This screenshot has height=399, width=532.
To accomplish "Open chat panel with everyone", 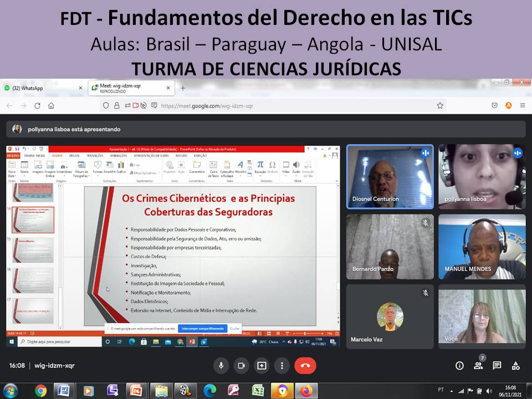I will pyautogui.click(x=497, y=365).
